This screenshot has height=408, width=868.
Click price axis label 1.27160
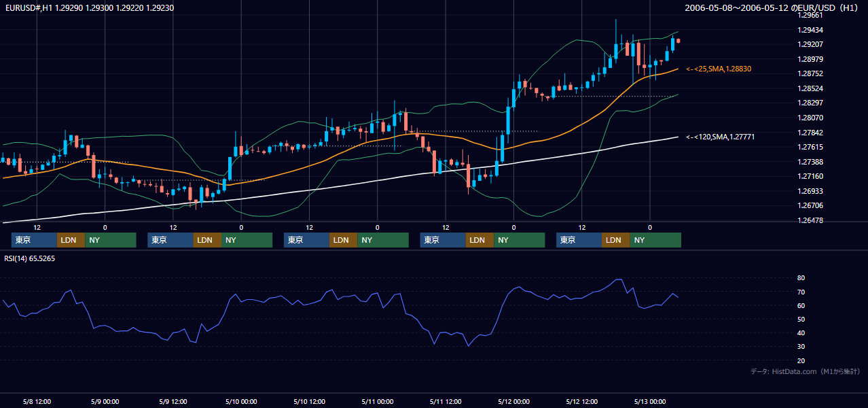click(810, 177)
